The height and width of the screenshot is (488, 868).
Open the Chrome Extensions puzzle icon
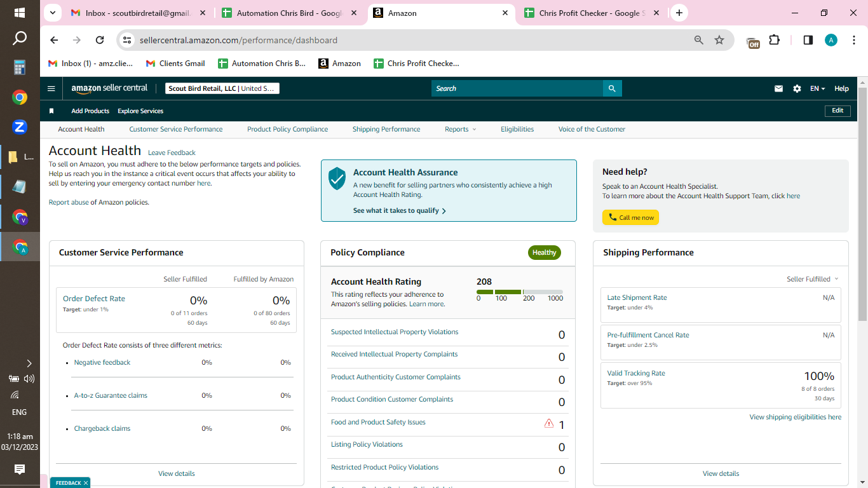click(x=774, y=40)
